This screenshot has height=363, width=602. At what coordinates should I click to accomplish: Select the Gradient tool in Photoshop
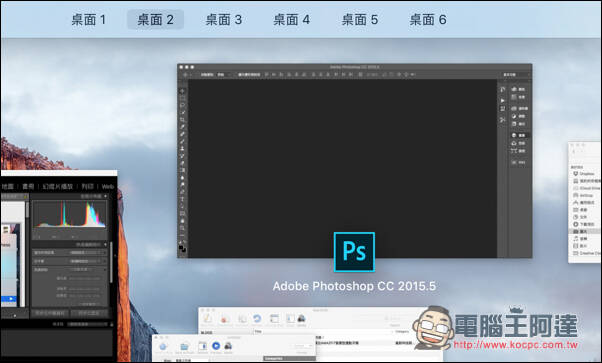point(182,170)
